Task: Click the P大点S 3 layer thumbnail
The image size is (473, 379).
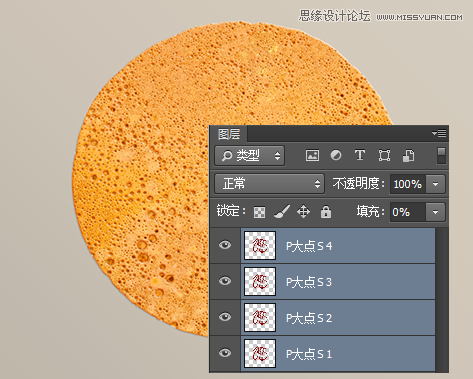Action: [260, 282]
